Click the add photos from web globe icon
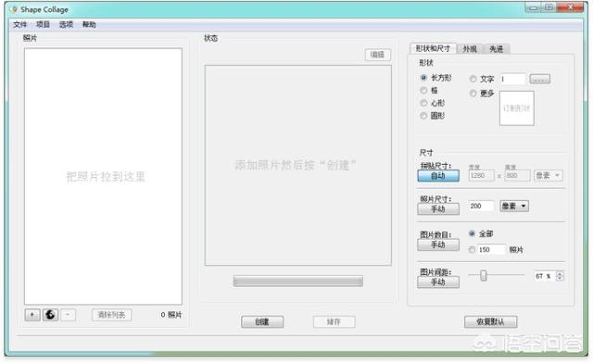Image resolution: width=593 pixels, height=364 pixels. pos(50,315)
